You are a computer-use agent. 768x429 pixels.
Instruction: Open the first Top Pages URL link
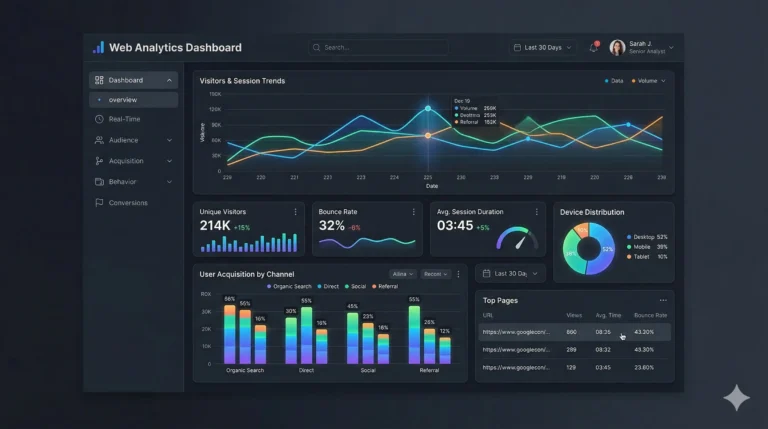(516, 332)
